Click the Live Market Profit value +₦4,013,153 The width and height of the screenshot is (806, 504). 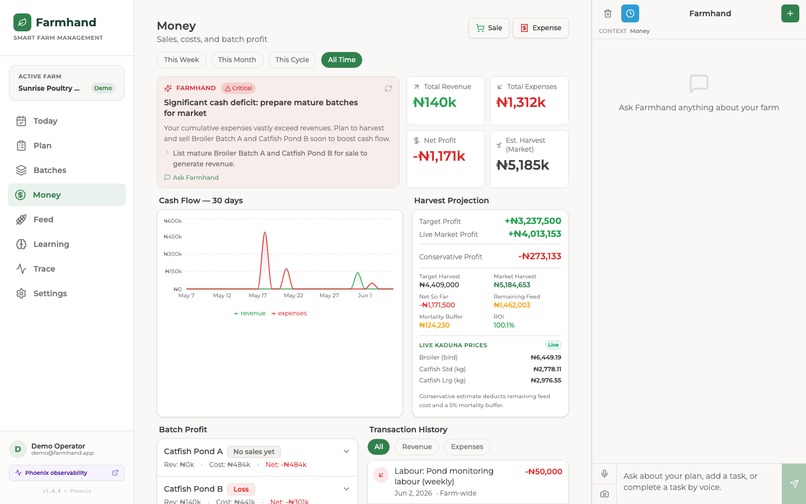(535, 234)
